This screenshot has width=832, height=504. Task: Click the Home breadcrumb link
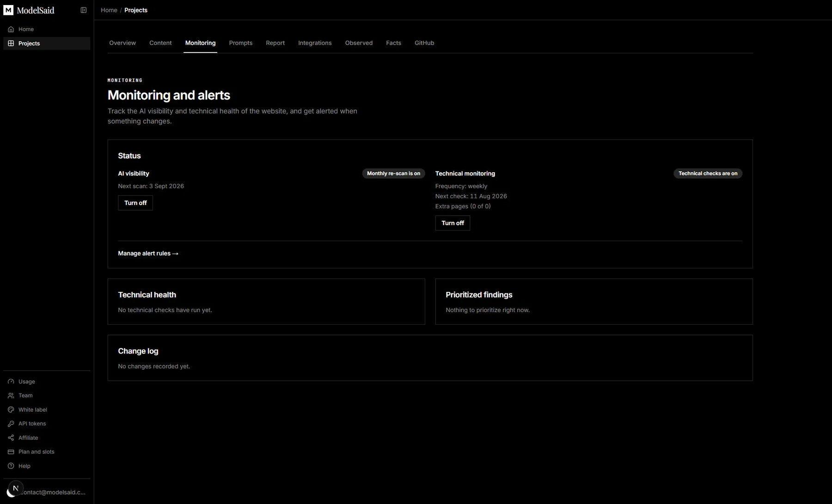[109, 10]
